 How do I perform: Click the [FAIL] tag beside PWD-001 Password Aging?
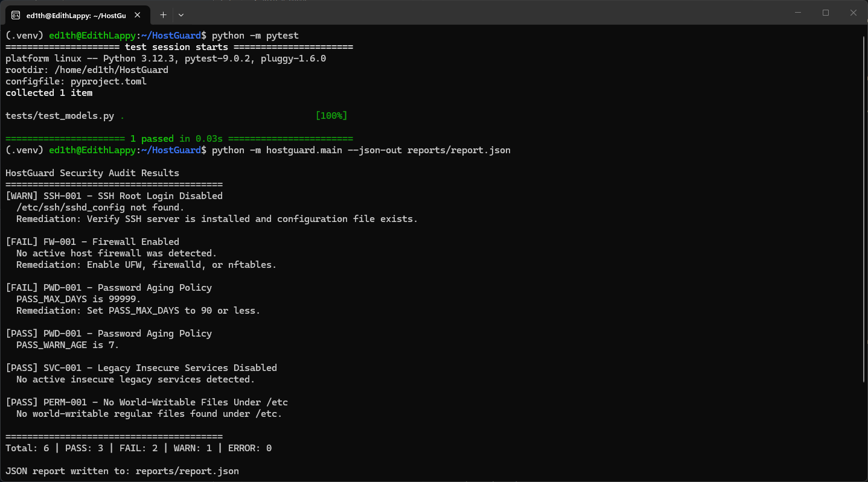coord(22,288)
